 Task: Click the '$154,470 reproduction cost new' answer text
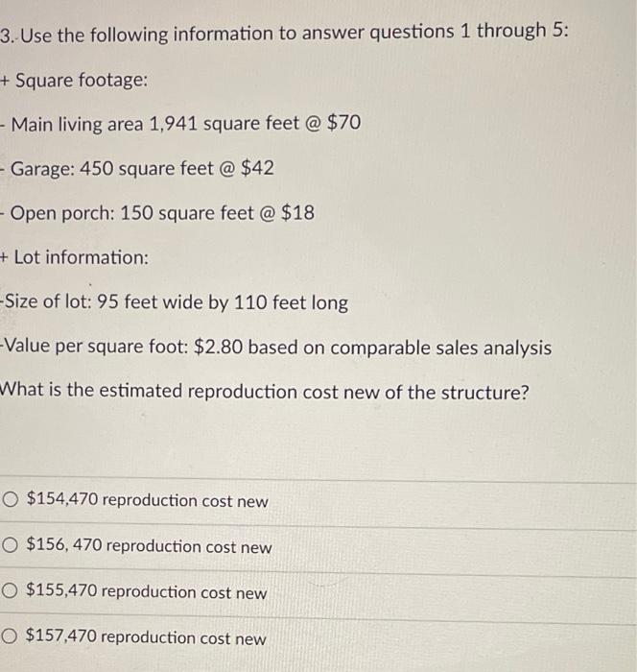coord(148,500)
